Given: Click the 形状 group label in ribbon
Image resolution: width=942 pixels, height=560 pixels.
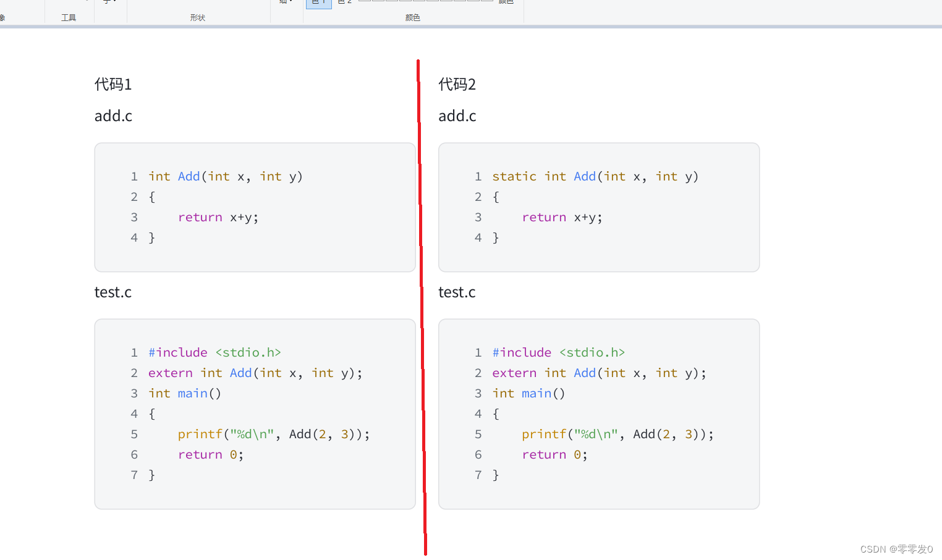Looking at the screenshot, I should (x=198, y=17).
